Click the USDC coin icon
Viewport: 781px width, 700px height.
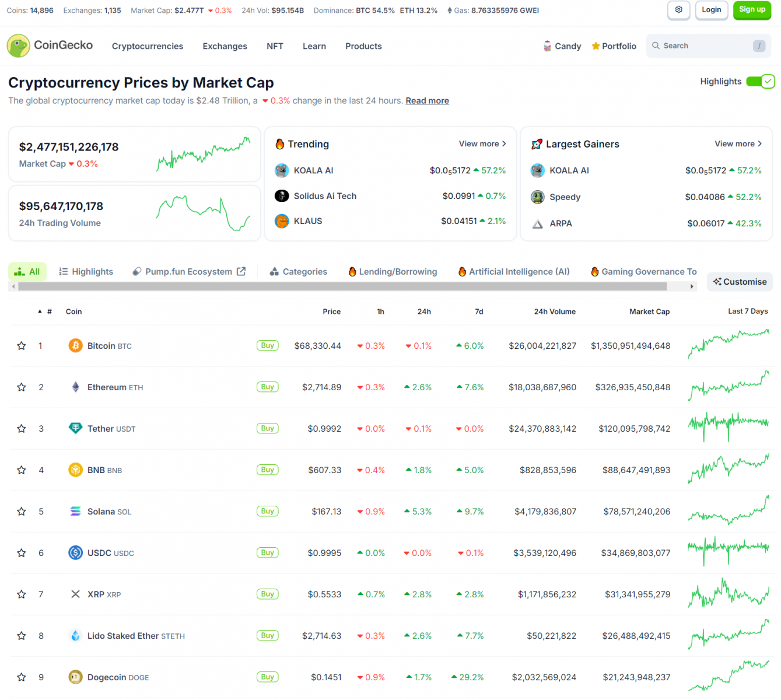coord(75,553)
